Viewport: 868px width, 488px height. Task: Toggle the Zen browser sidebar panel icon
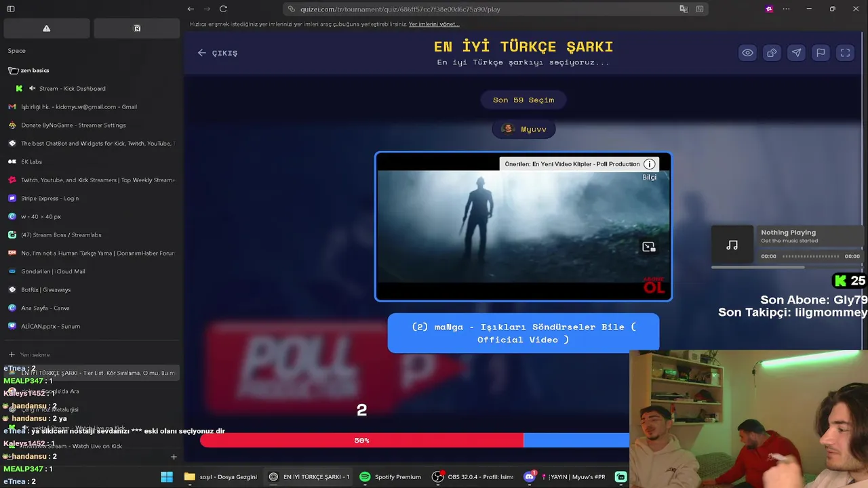tap(11, 9)
